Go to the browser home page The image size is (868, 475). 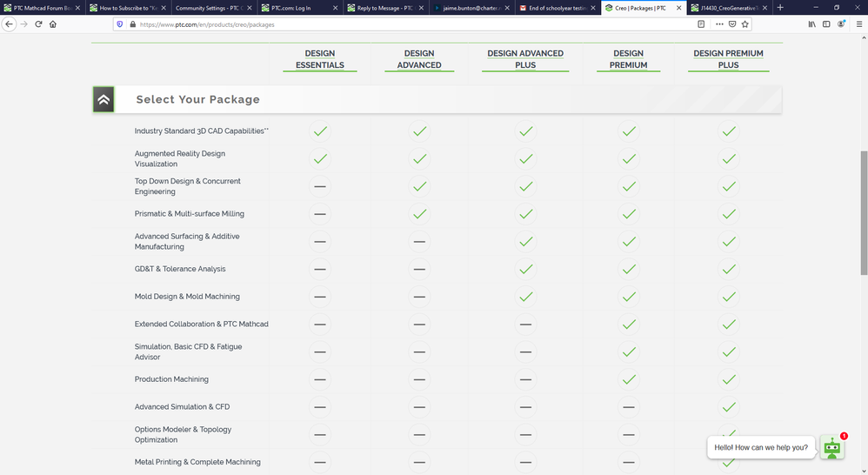53,24
